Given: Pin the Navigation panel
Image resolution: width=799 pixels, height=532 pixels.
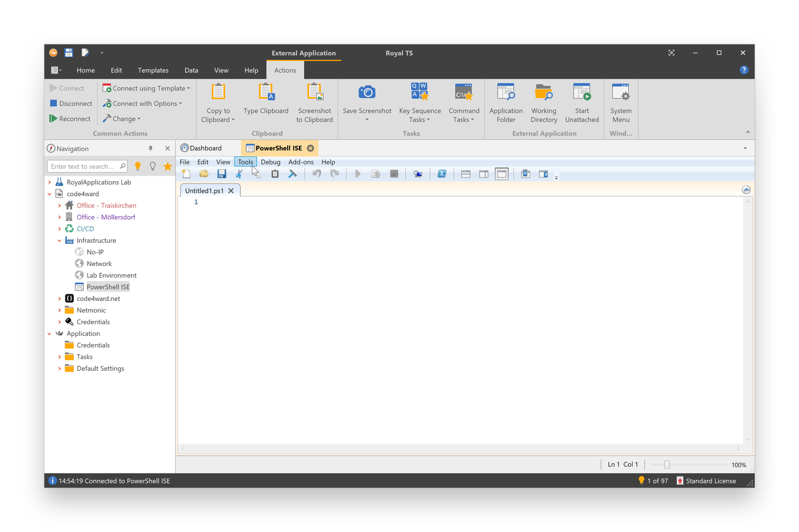Looking at the screenshot, I should (x=150, y=148).
